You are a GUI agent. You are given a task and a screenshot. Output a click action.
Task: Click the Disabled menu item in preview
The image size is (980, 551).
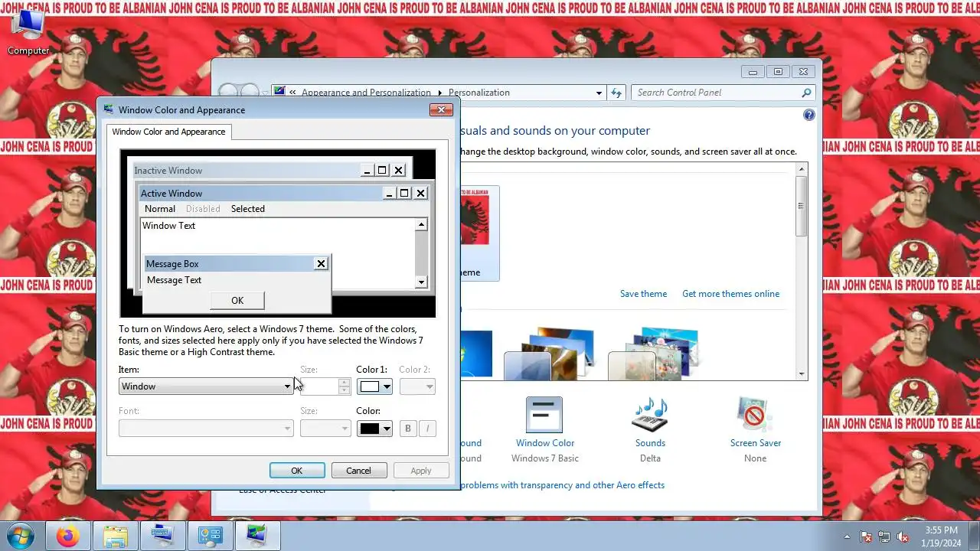[x=203, y=209]
